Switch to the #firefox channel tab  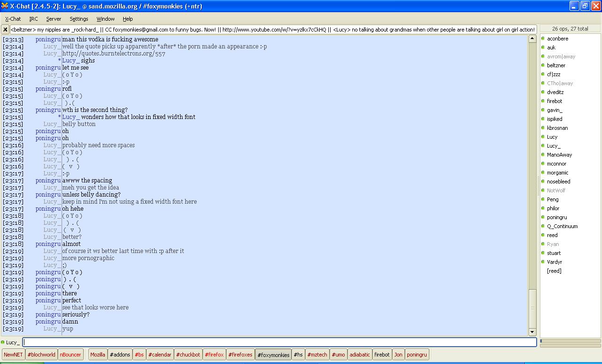click(214, 355)
